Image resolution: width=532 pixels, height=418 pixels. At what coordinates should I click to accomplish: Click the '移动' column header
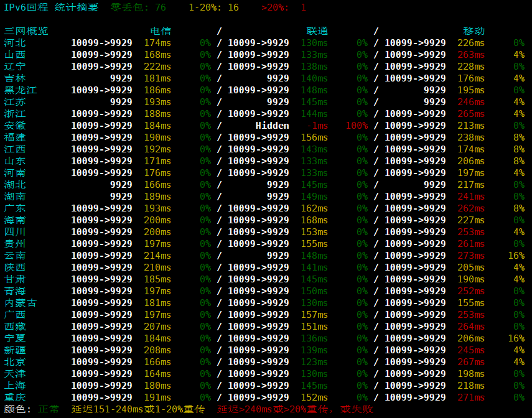(474, 31)
